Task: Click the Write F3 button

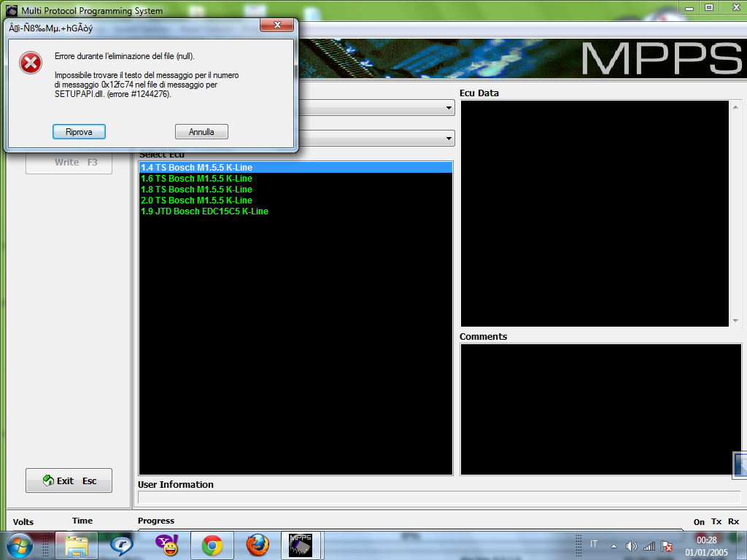Action: (x=69, y=163)
